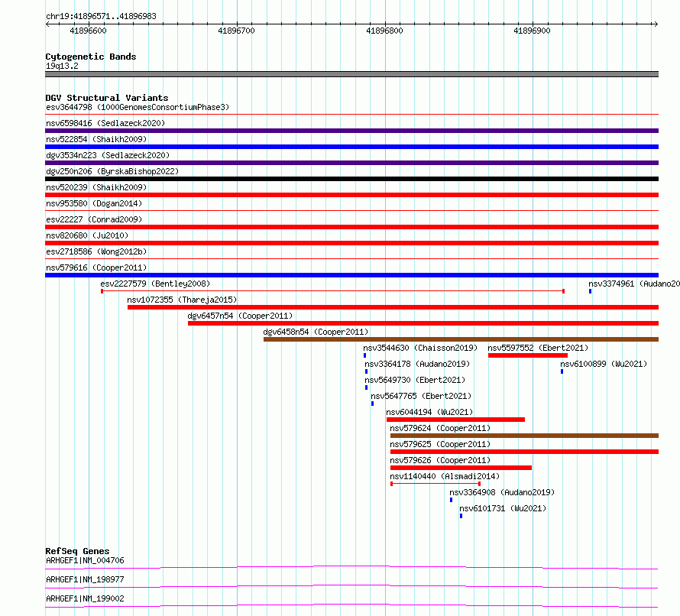This screenshot has width=680, height=616.
Task: Open the nsv520239 (Shaikh2009) variant label
Action: [96, 187]
